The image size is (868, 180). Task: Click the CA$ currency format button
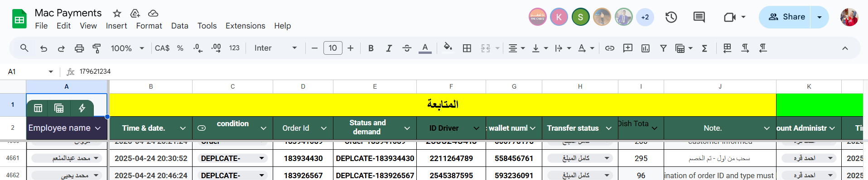[162, 48]
